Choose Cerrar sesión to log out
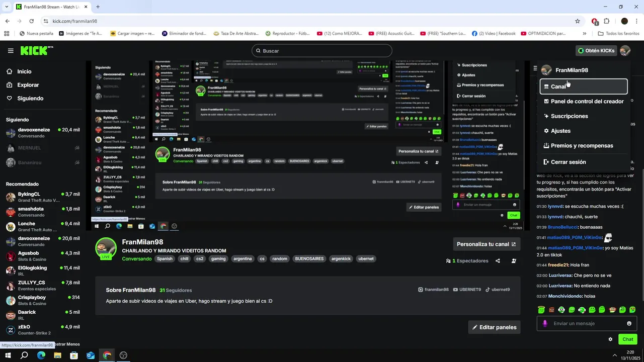Image resolution: width=644 pixels, height=362 pixels. pos(584,162)
